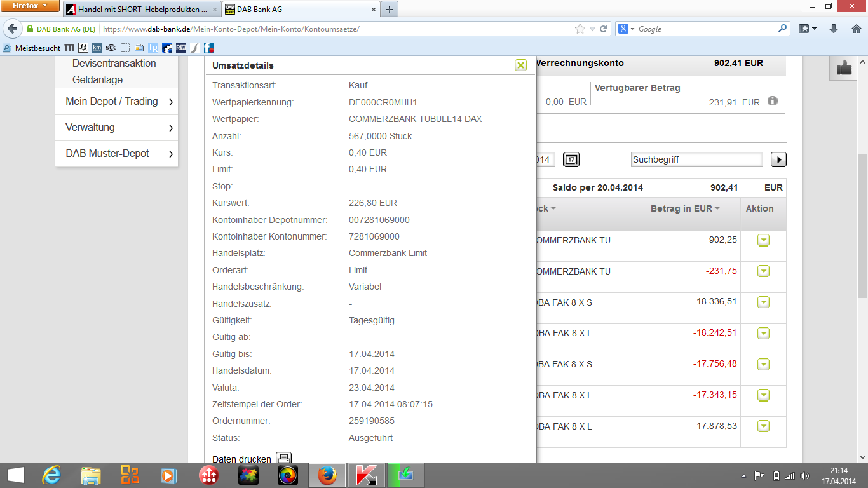
Task: Open action dropdown for 18.336,51 row
Action: 763,302
